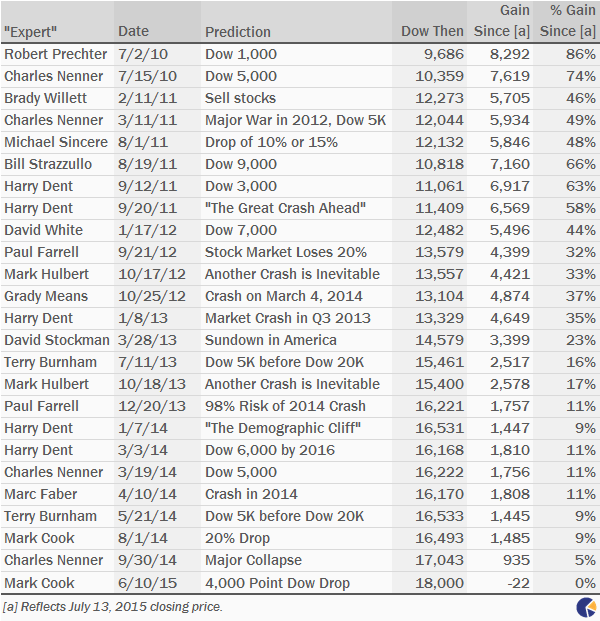Screen dimensions: 600x621
Task: Select "The Great Crash Ahead" prediction
Action: tap(285, 208)
